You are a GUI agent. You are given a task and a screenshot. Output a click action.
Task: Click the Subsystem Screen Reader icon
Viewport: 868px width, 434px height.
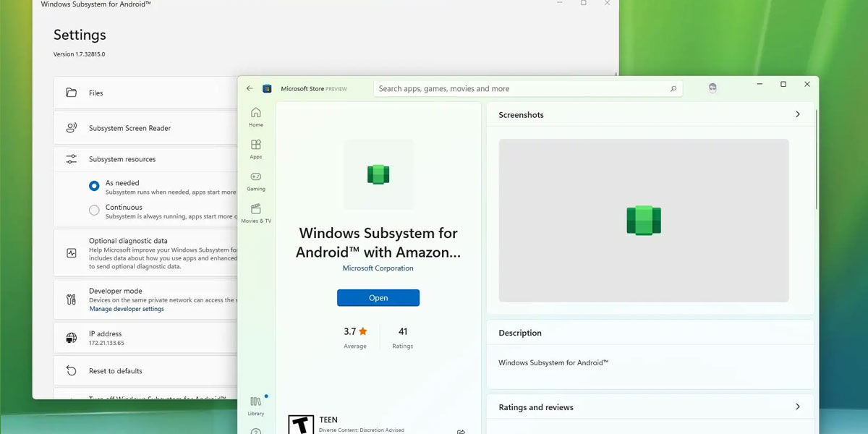tap(72, 128)
